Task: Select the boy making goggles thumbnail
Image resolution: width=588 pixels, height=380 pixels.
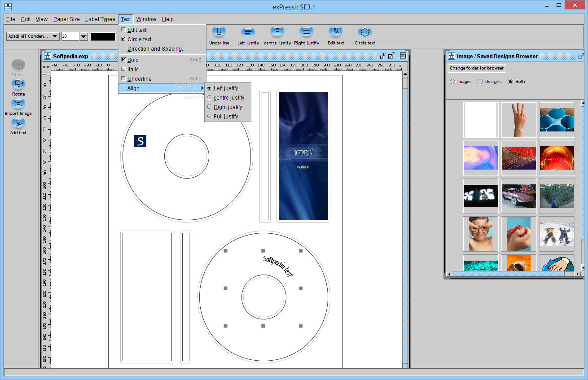Action: coord(480,234)
